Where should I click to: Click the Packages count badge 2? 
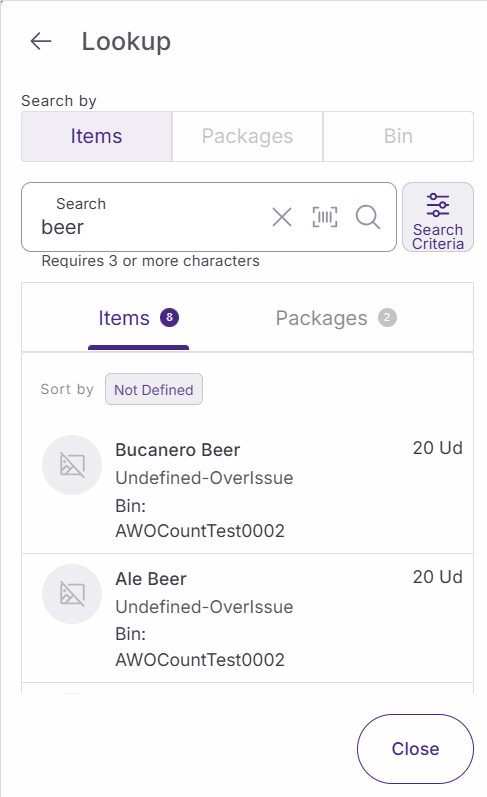click(387, 318)
